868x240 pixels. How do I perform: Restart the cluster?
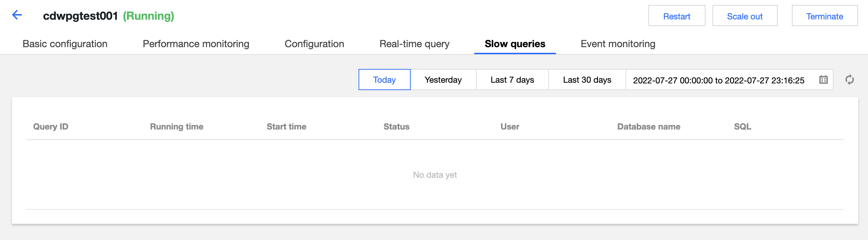[x=677, y=16]
